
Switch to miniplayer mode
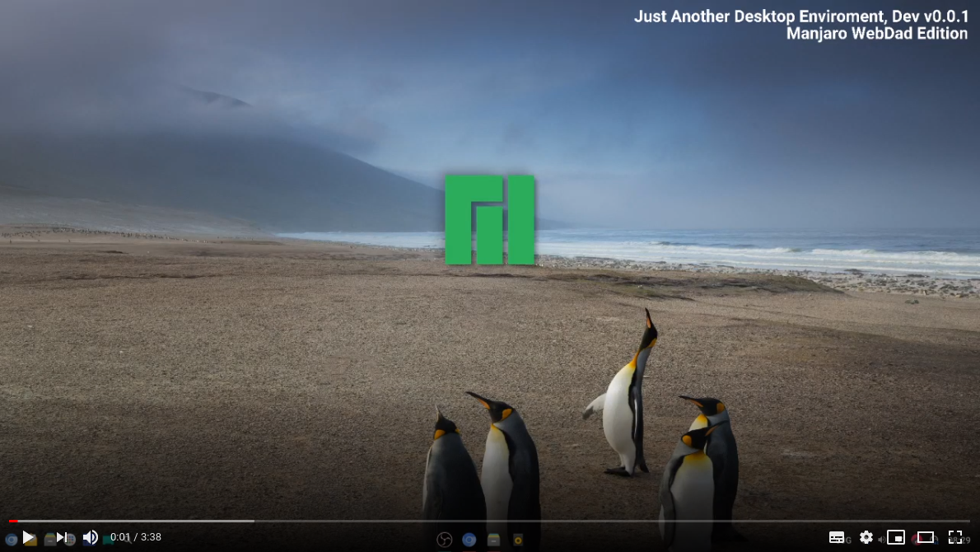pos(895,537)
